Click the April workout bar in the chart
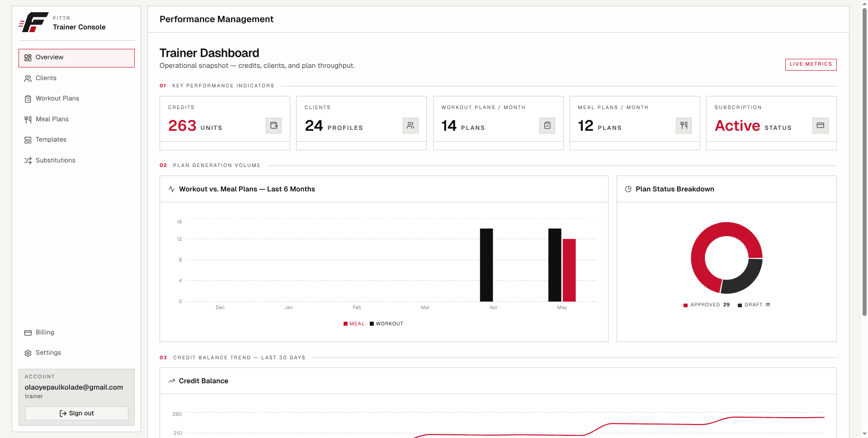 pos(486,265)
